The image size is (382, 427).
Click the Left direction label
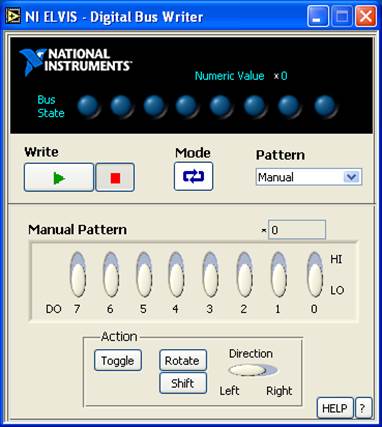[229, 390]
